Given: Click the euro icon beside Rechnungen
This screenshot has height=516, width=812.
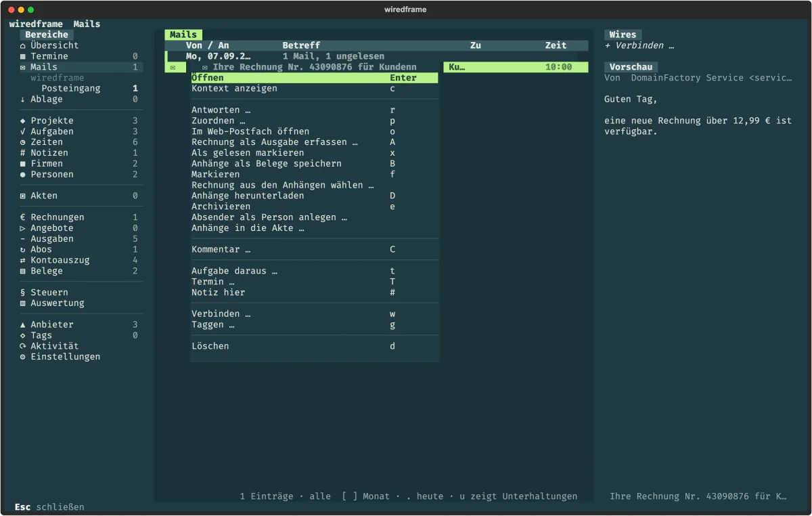Looking at the screenshot, I should click(x=23, y=217).
